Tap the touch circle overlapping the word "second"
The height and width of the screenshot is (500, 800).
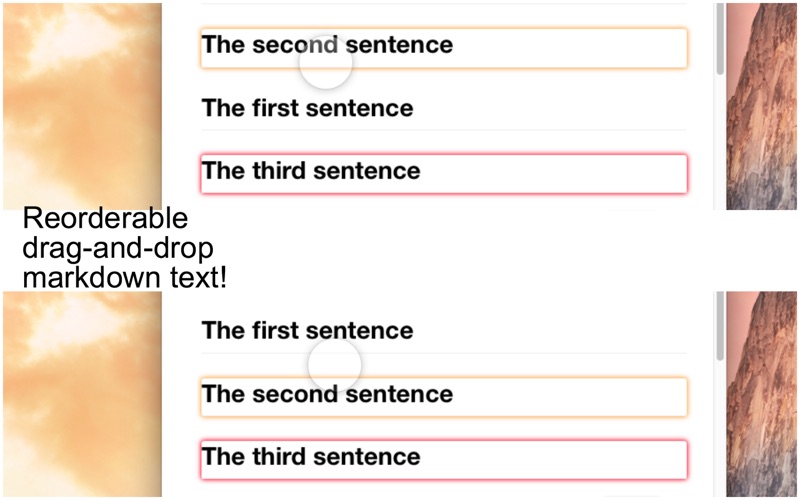point(326,63)
